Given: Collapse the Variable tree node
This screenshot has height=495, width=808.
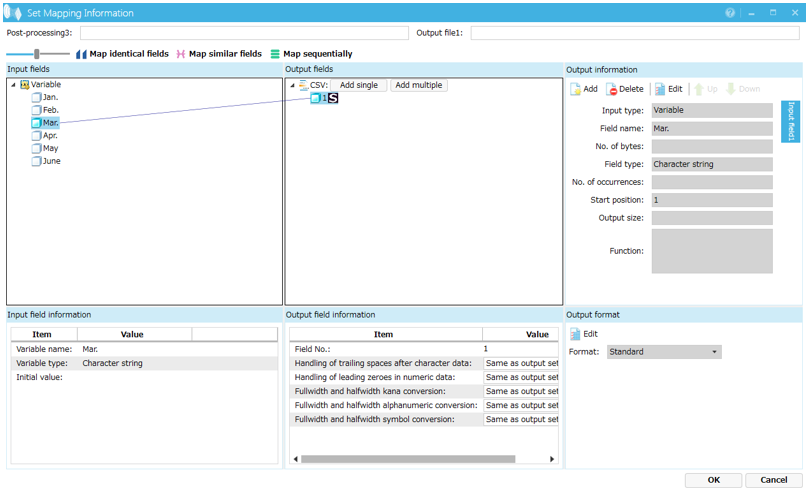Looking at the screenshot, I should (14, 85).
